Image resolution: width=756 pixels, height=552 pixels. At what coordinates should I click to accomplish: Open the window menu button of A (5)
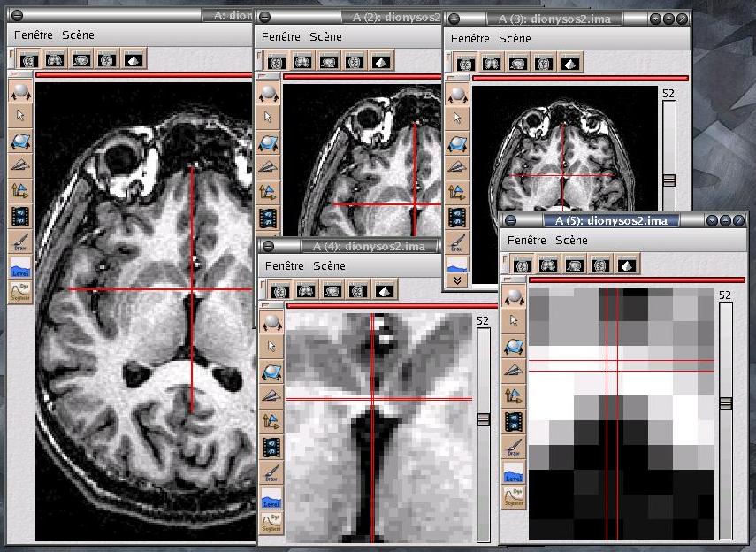(512, 220)
